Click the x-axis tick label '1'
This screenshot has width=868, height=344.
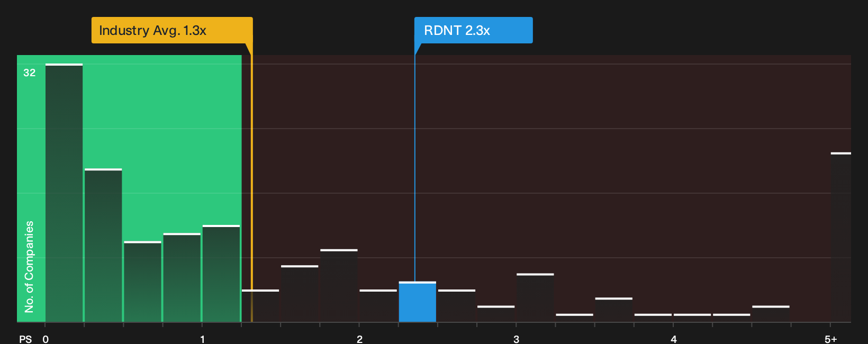point(202,339)
